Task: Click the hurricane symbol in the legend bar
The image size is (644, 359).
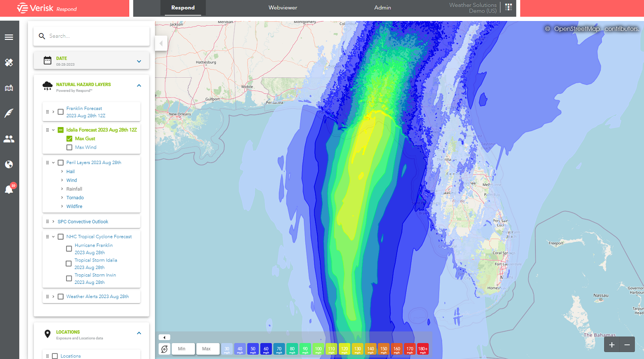Action: click(164, 349)
